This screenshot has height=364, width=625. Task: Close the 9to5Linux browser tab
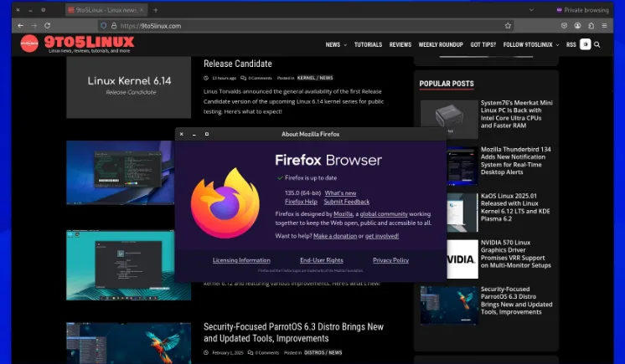[x=141, y=10]
